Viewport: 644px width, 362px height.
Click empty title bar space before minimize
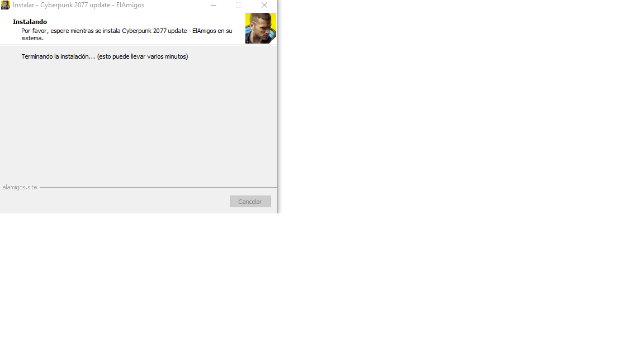pos(174,6)
